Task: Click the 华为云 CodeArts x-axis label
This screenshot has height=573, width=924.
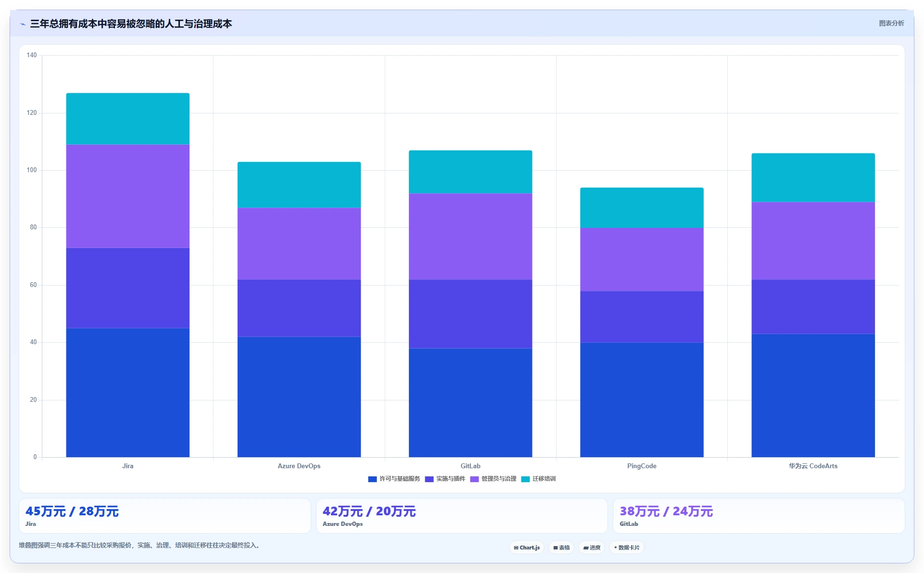Action: point(813,466)
